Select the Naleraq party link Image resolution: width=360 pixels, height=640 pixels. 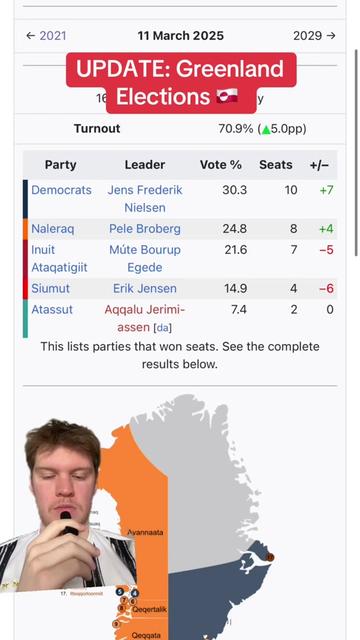pos(53,229)
